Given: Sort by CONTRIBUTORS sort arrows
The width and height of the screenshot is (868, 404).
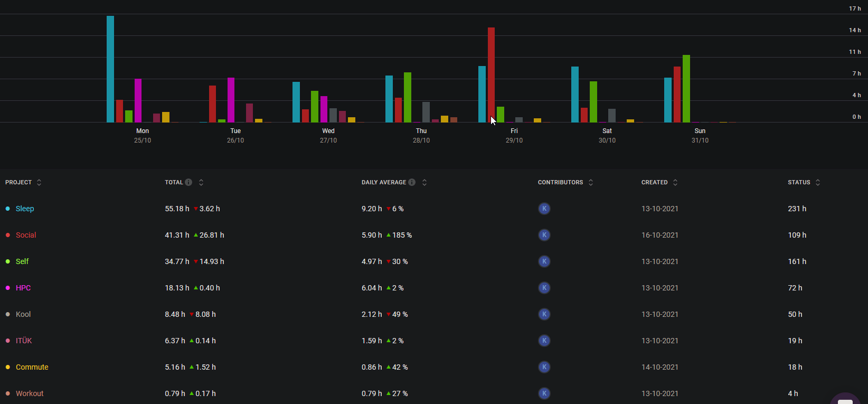Looking at the screenshot, I should [x=591, y=182].
